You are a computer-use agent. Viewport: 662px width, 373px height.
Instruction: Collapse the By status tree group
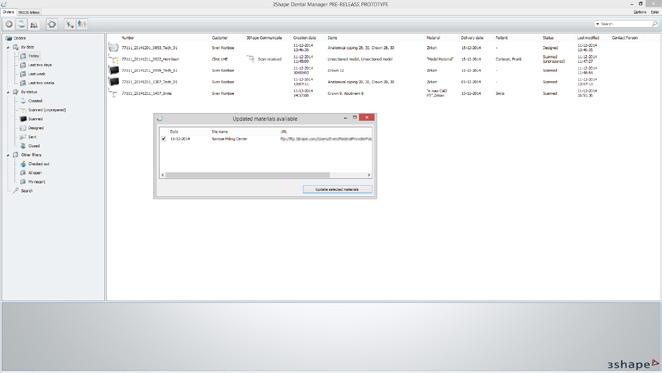click(8, 92)
